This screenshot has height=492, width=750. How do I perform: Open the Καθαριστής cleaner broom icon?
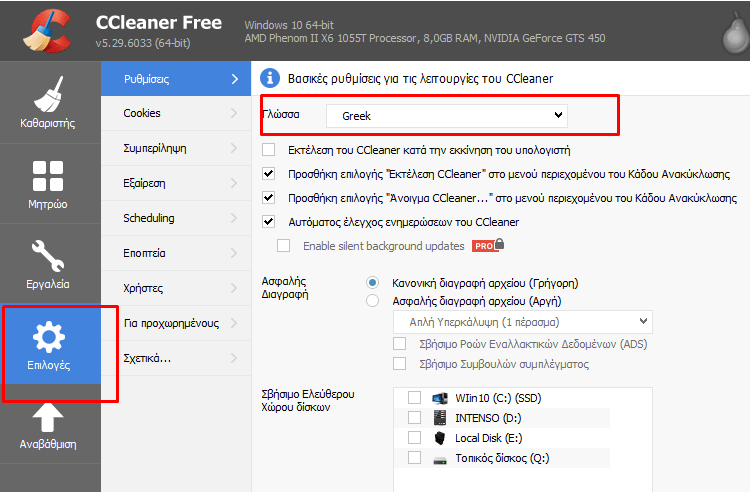click(x=48, y=93)
